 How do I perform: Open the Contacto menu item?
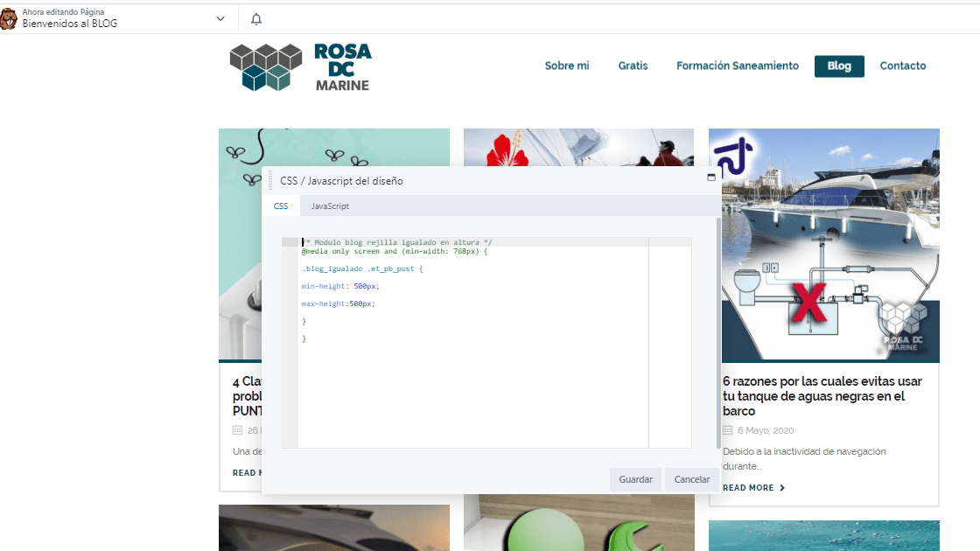(902, 66)
